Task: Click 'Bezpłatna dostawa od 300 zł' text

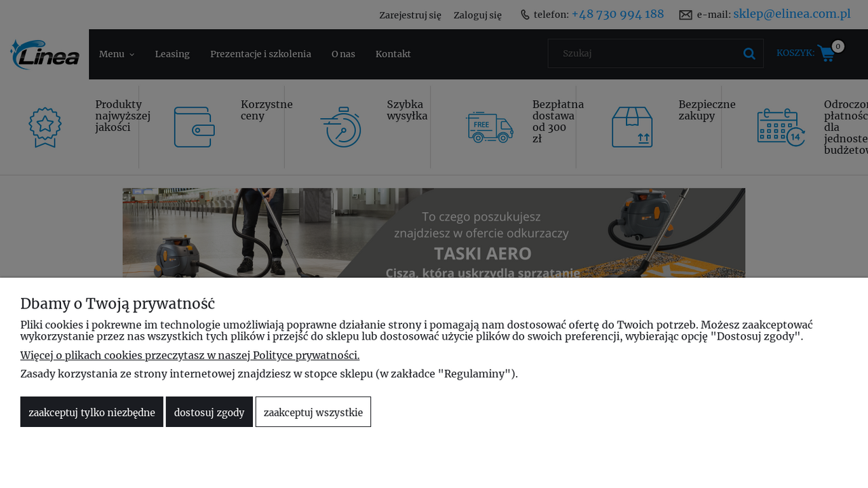Action: 558,121
